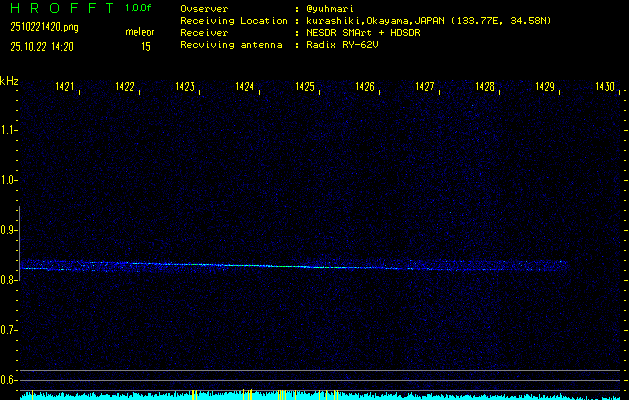Select the 1425 time marker
Viewport: 629px width, 400px height.
point(305,88)
